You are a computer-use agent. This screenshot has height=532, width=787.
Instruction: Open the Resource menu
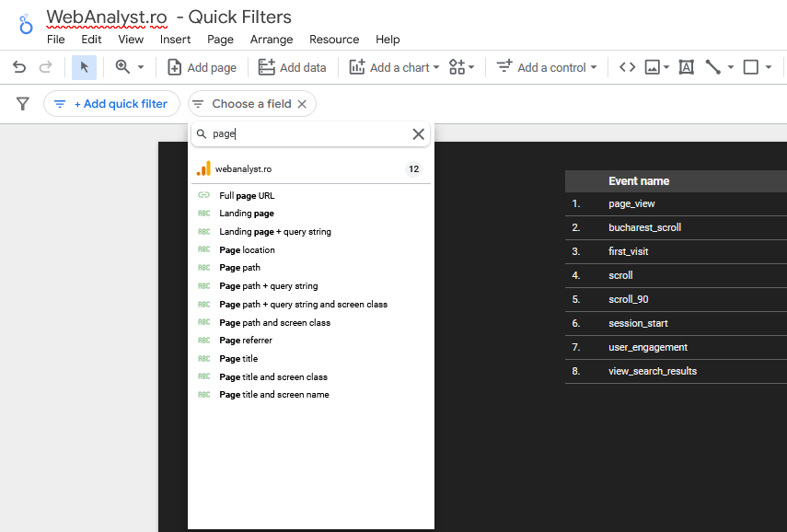pos(334,40)
